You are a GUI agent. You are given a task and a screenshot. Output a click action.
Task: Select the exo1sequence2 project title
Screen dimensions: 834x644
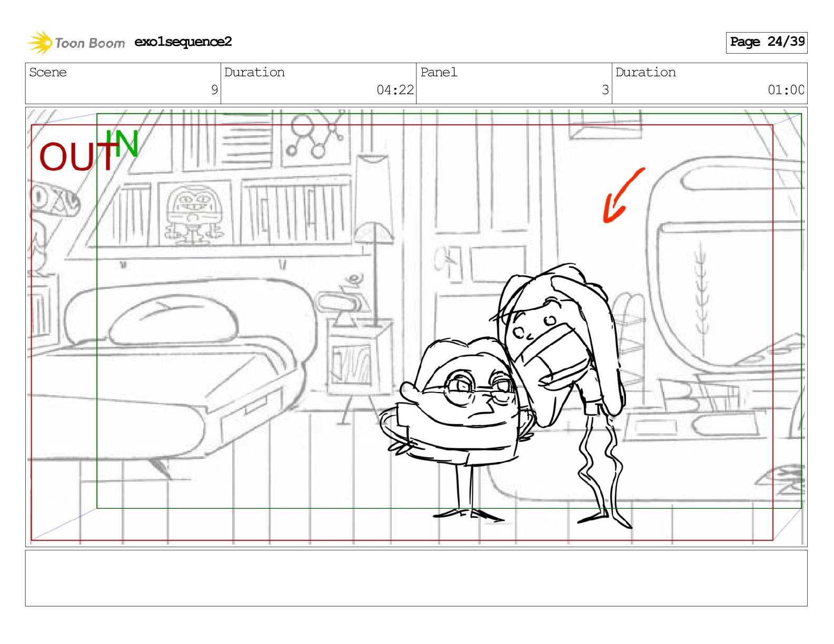pos(183,42)
